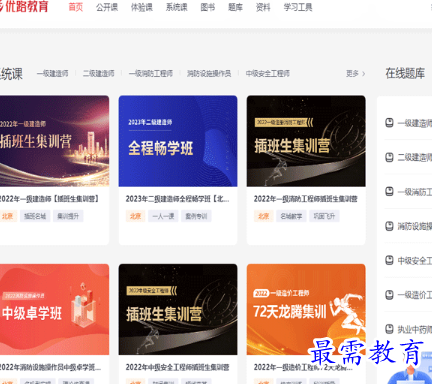The height and width of the screenshot is (384, 432).
Task: Click the icon beside 一级造价工 question bank
Action: tap(389, 295)
